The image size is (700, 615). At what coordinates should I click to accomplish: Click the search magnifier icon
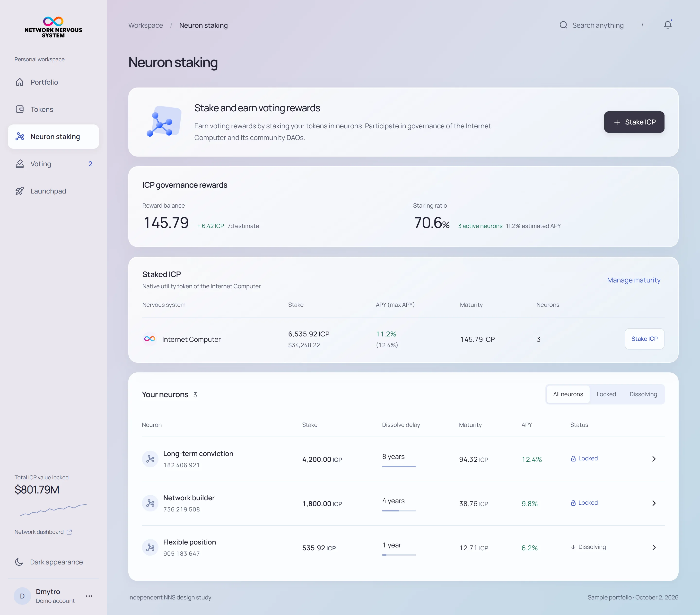click(563, 25)
